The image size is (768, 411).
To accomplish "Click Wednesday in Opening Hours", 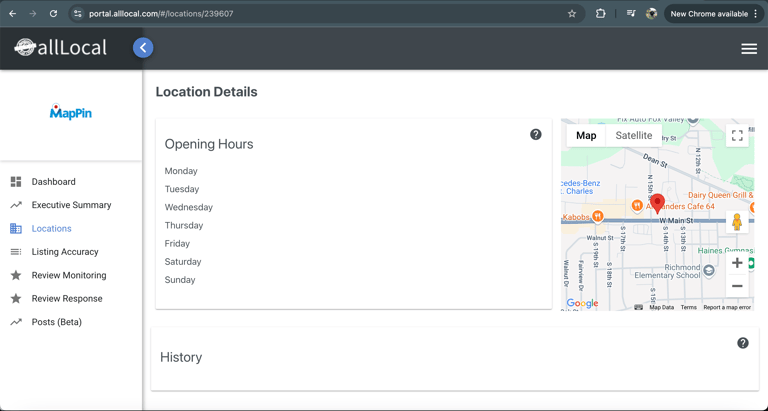I will [x=189, y=207].
